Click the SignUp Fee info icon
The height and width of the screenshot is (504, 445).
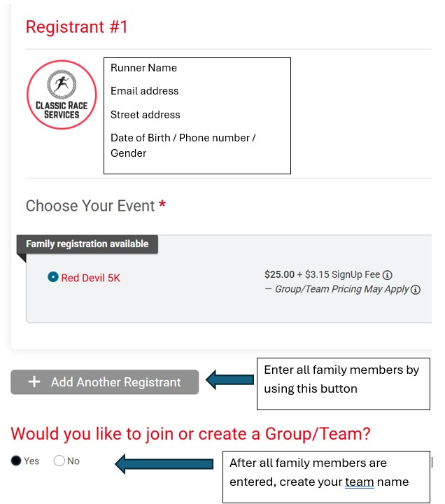[388, 275]
